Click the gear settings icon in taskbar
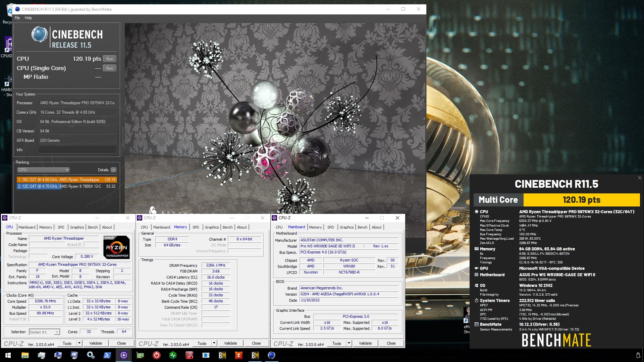The width and height of the screenshot is (644, 362). [x=91, y=355]
